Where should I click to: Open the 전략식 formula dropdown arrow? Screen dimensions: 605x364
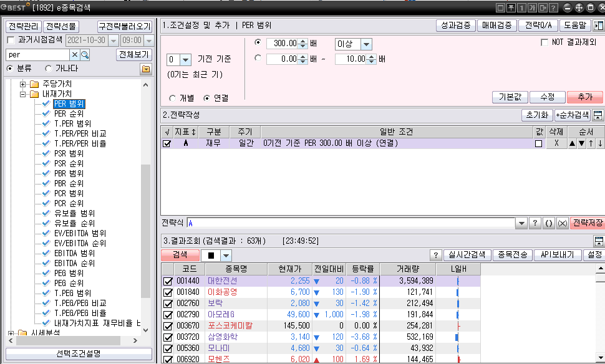click(x=521, y=223)
